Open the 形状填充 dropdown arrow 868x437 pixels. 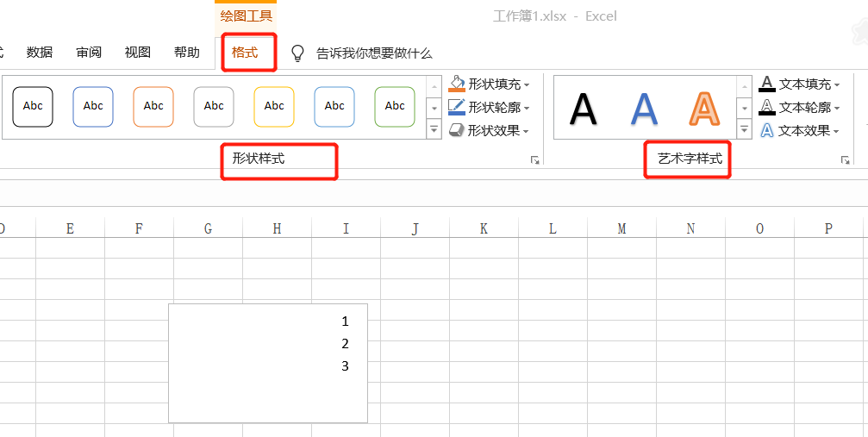(x=527, y=84)
